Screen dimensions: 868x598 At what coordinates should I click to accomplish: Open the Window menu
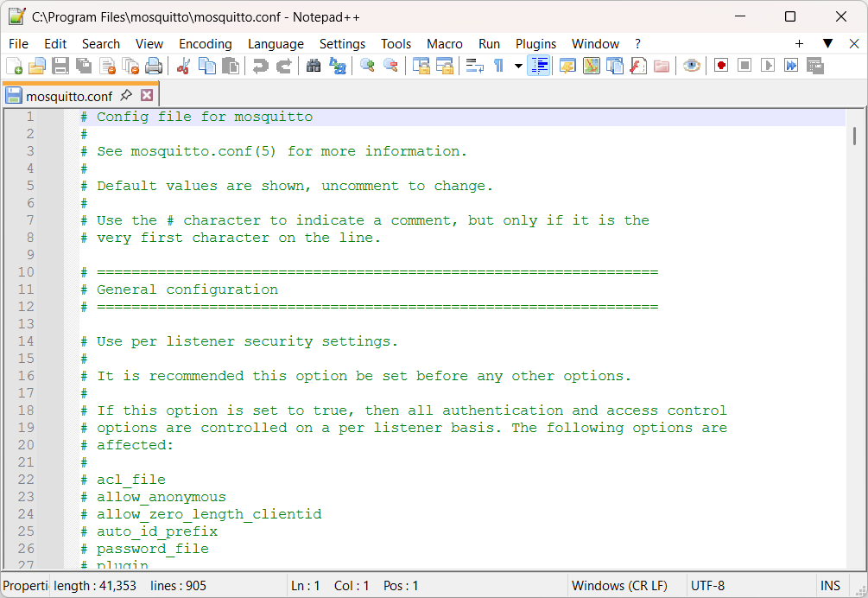coord(595,44)
